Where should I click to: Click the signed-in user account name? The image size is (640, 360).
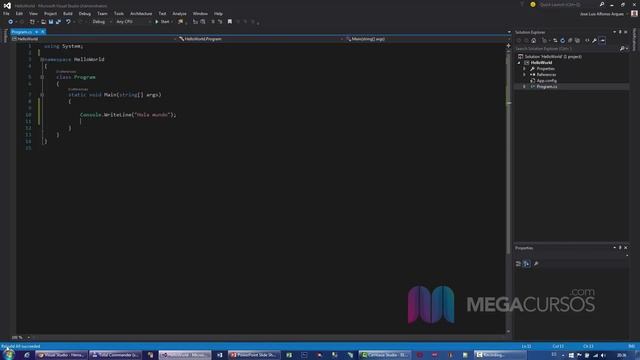tap(602, 14)
